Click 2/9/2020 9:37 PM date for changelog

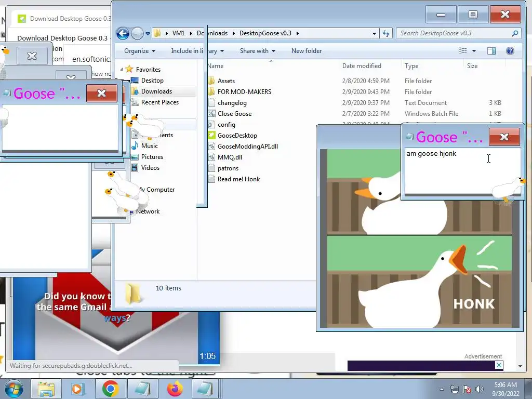pos(366,102)
